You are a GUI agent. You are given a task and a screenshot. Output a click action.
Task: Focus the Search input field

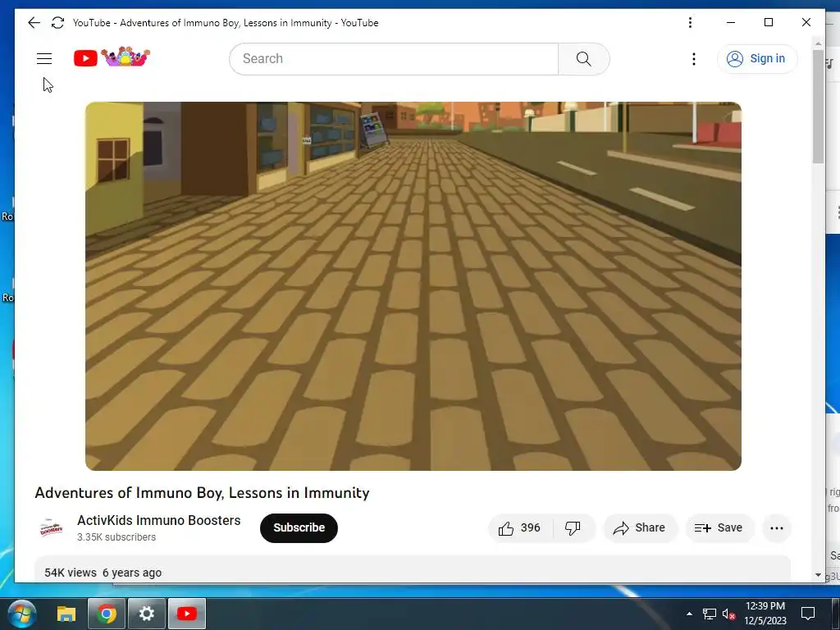point(394,59)
